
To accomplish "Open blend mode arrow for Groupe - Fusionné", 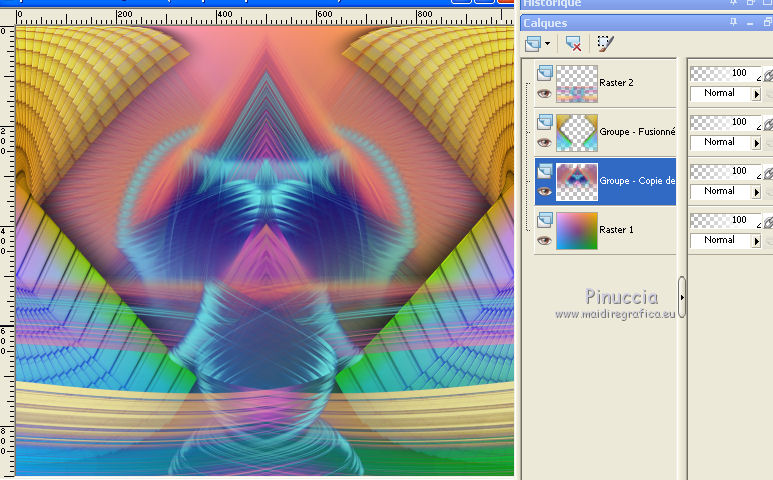I will [756, 143].
